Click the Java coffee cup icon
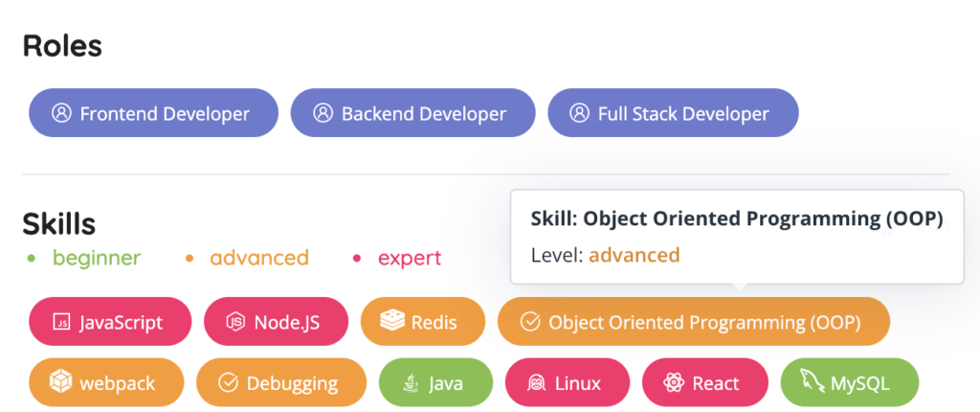The height and width of the screenshot is (412, 980). click(412, 383)
